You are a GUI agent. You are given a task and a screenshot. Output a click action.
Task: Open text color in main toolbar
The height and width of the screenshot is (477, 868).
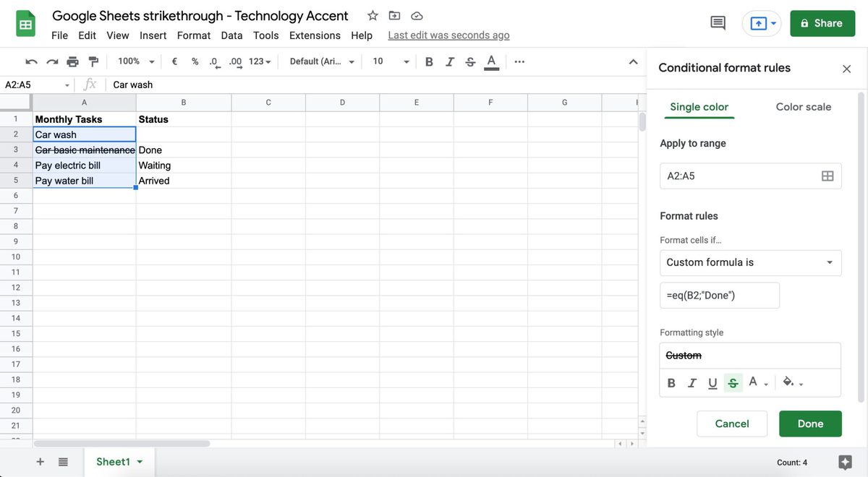click(x=491, y=61)
